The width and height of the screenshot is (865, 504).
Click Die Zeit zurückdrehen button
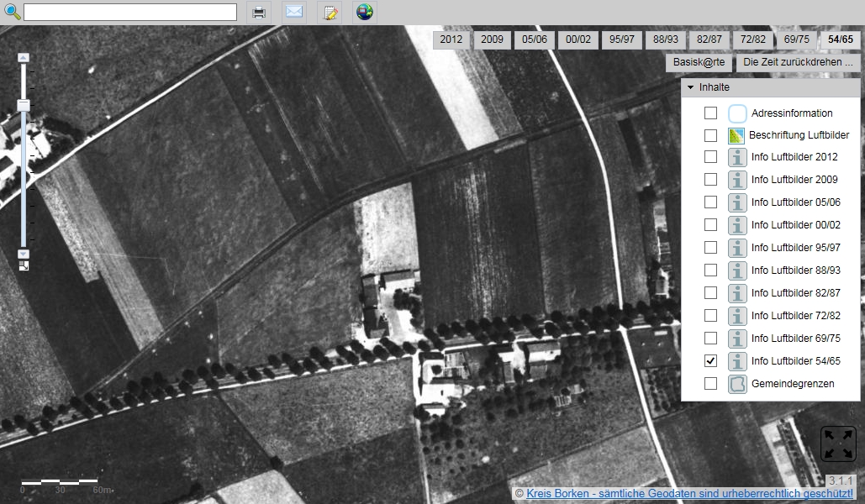798,62
